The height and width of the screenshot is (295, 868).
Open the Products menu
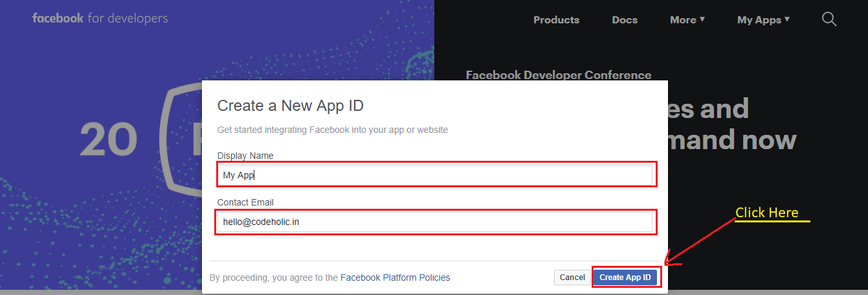click(x=556, y=20)
